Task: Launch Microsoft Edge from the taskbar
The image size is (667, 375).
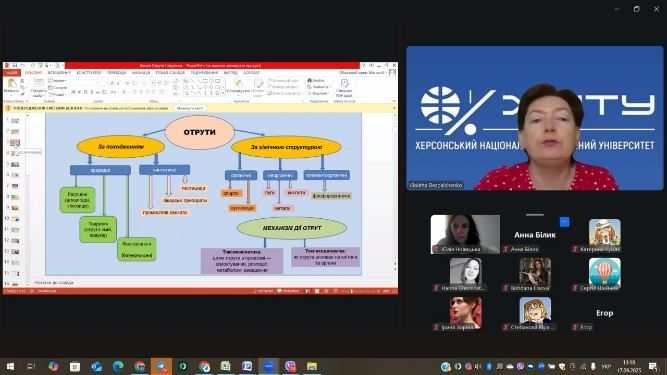Action: 118,366
